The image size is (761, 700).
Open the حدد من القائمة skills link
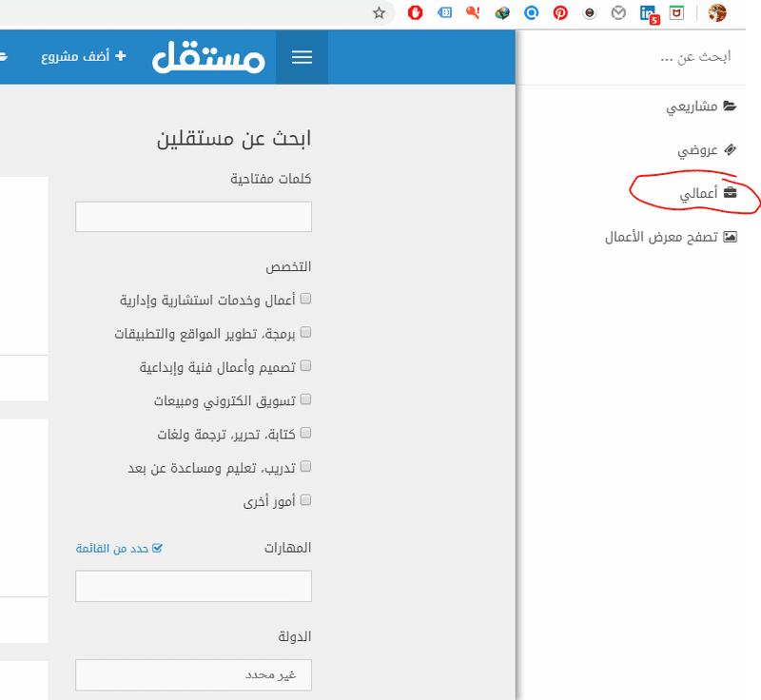(119, 548)
